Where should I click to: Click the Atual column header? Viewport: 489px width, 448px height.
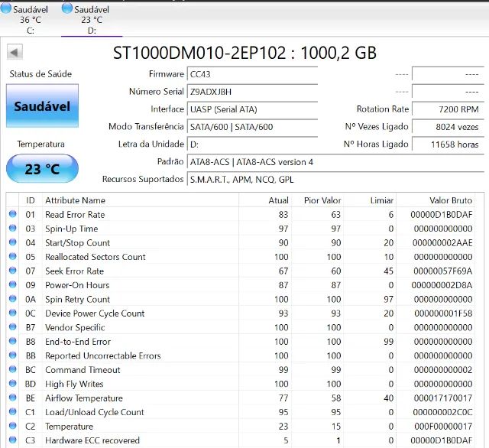click(x=265, y=200)
